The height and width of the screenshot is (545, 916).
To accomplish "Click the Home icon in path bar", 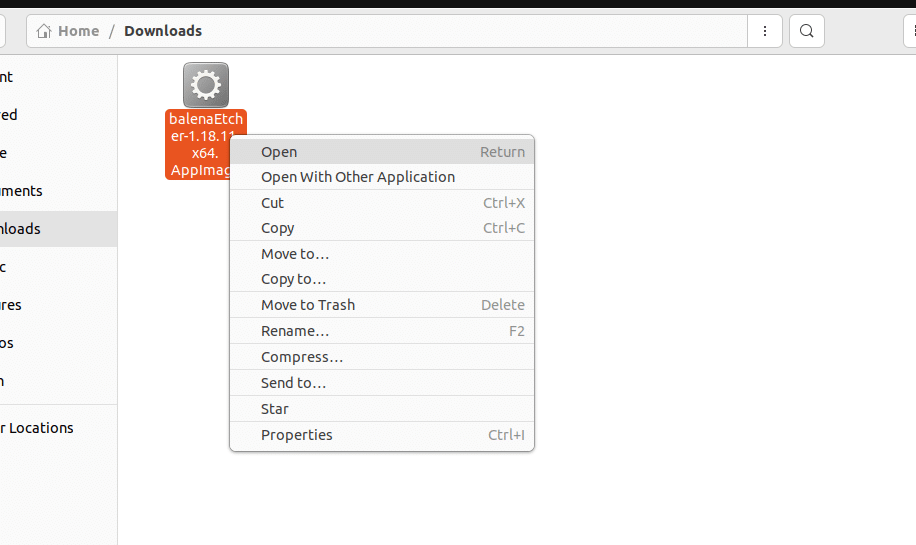I will (44, 31).
